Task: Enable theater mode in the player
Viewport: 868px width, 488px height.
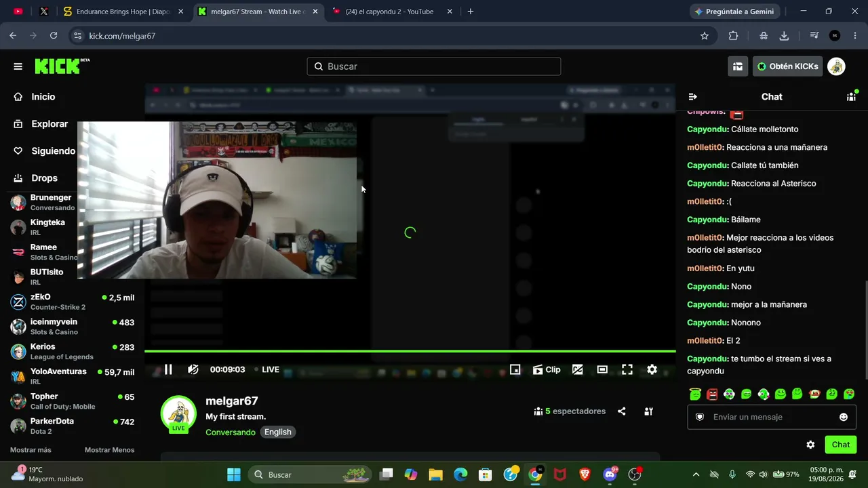Action: 602,369
